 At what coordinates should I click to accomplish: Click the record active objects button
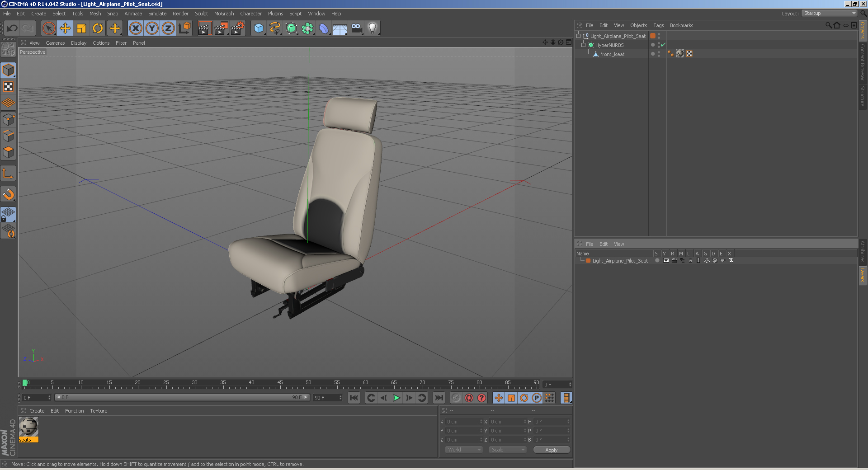point(456,398)
